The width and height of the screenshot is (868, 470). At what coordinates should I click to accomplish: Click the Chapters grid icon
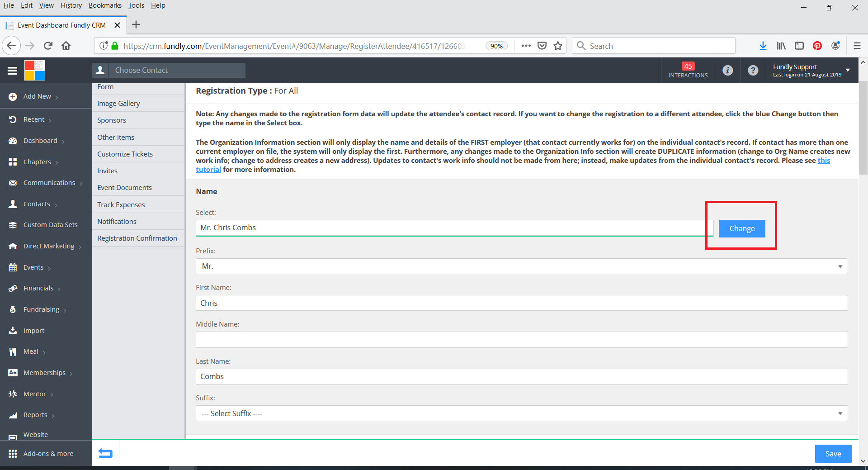13,162
